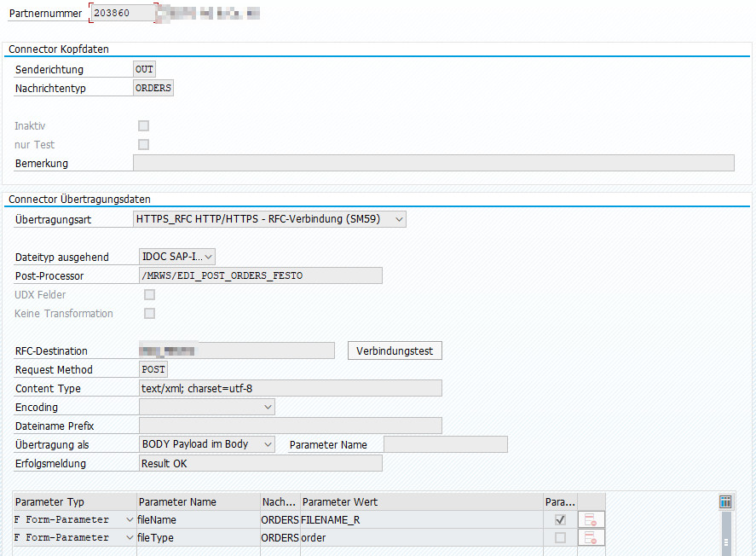The width and height of the screenshot is (756, 556).
Task: Open the Encoding dropdown
Action: click(206, 408)
